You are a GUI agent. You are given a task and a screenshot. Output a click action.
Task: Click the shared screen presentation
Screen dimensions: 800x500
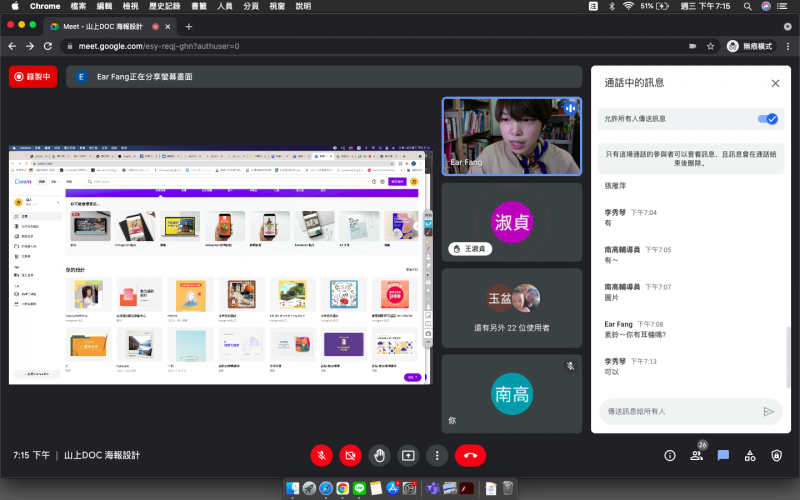(x=220, y=265)
